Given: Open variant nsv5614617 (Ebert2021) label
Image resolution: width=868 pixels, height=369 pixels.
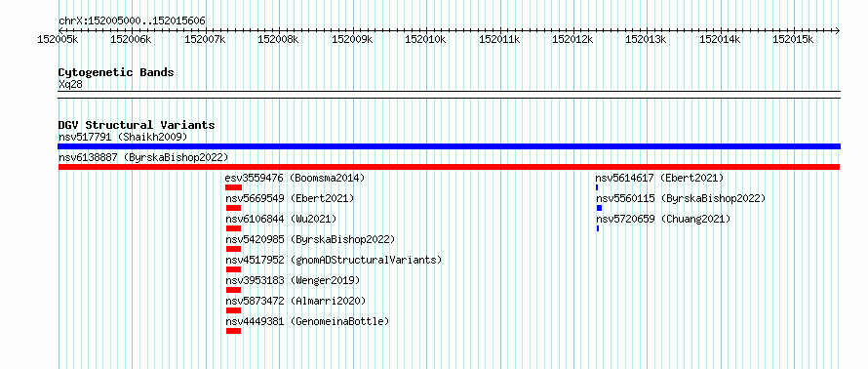Looking at the screenshot, I should coord(659,178).
